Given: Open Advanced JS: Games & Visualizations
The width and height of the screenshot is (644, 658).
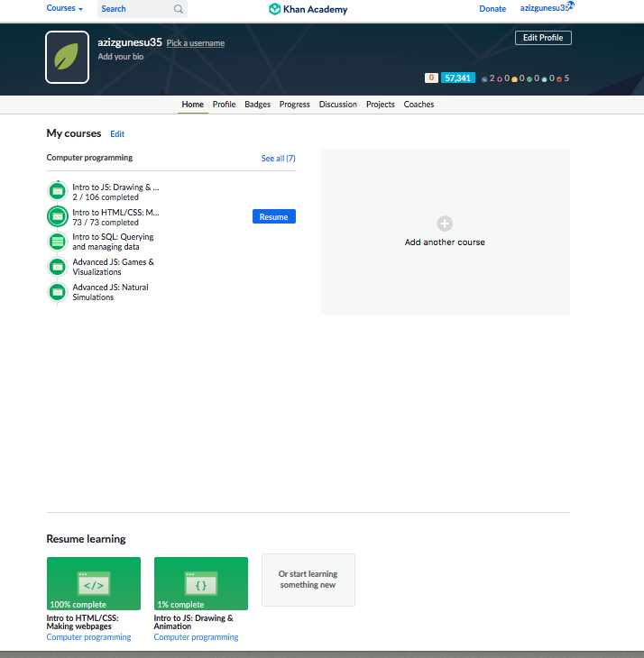Looking at the screenshot, I should click(114, 267).
